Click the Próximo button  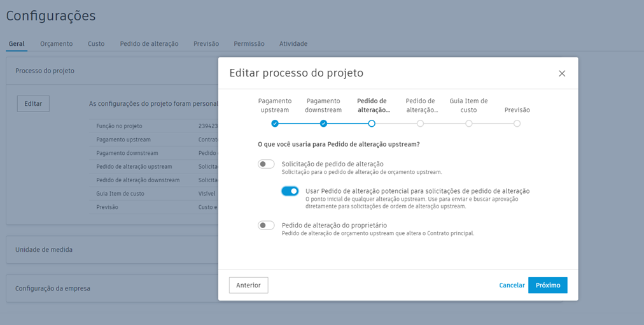548,285
